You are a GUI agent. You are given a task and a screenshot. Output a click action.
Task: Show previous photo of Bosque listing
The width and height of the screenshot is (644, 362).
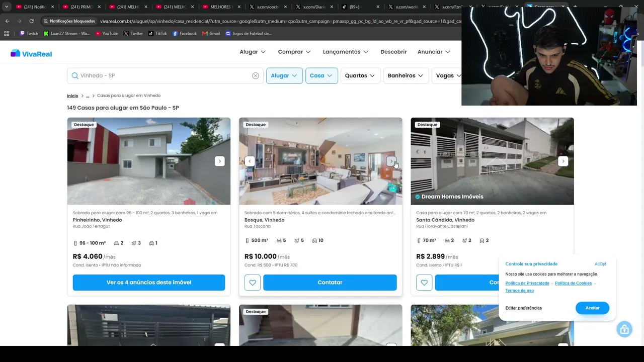(x=250, y=161)
